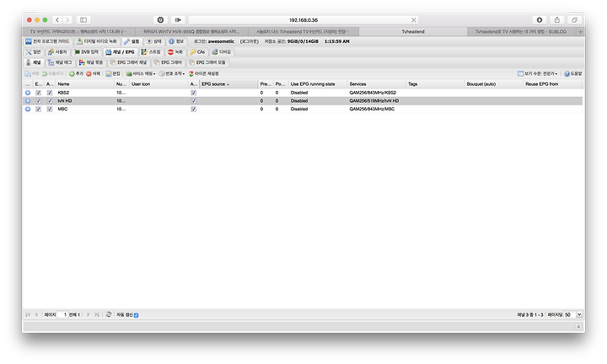Toggle KBS2 auto EPG checkbox before EPG source
607x364 pixels.
tap(194, 93)
